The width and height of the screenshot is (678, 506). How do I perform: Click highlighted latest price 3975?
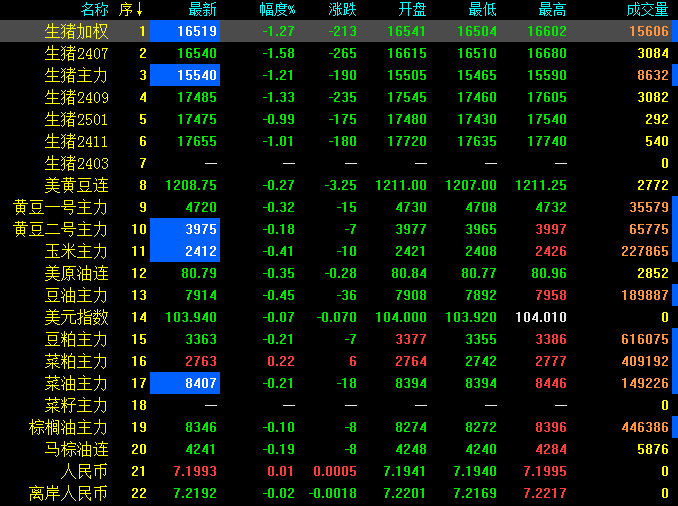click(x=185, y=229)
